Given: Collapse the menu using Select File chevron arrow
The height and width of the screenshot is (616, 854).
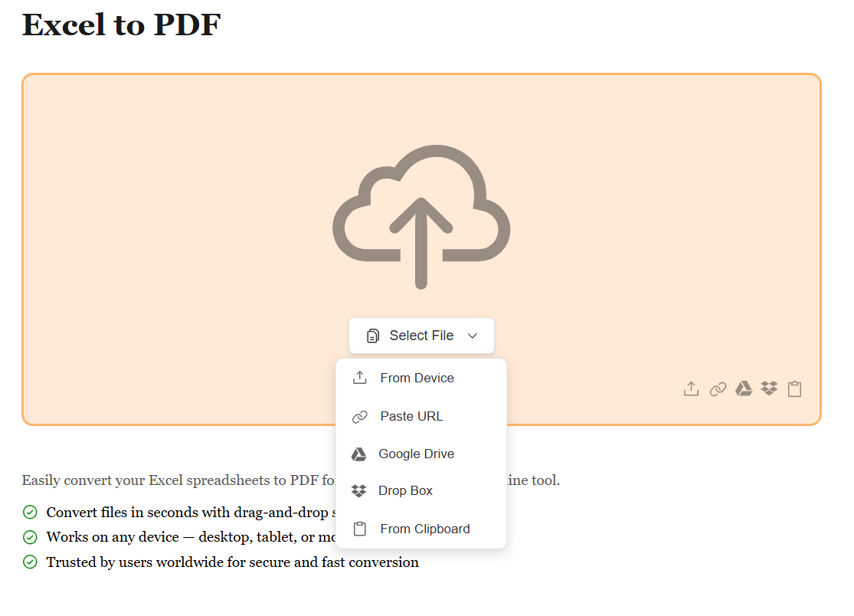Looking at the screenshot, I should (473, 336).
